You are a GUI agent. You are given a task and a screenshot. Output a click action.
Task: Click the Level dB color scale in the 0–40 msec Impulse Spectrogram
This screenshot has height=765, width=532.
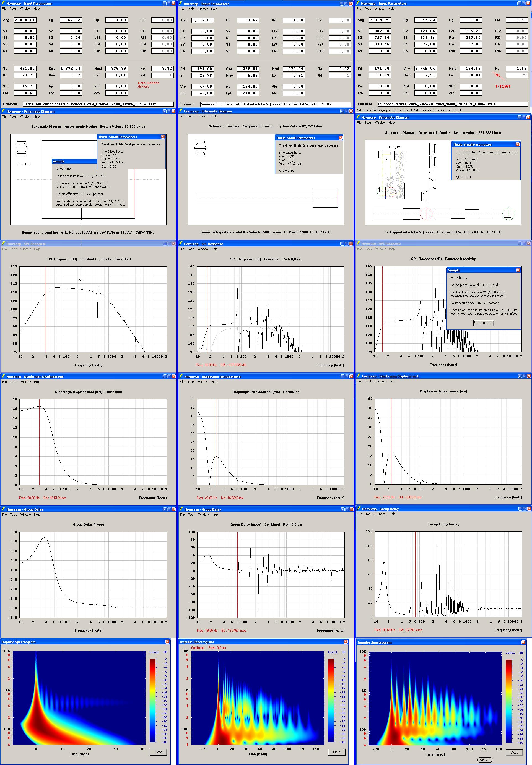(x=152, y=701)
